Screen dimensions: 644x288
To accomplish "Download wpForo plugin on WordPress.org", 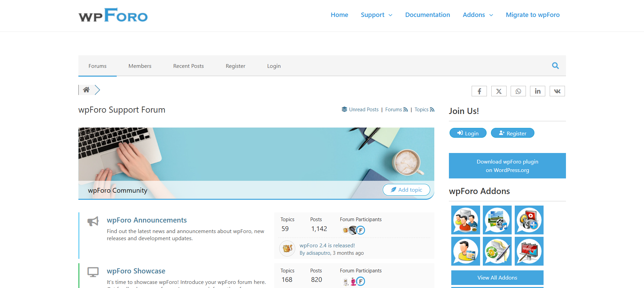I will [x=507, y=166].
